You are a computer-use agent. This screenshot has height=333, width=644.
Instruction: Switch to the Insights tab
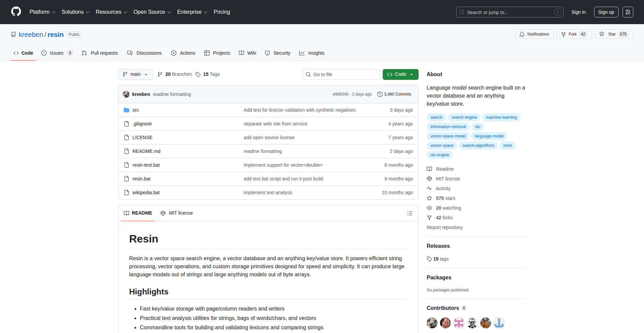click(312, 53)
